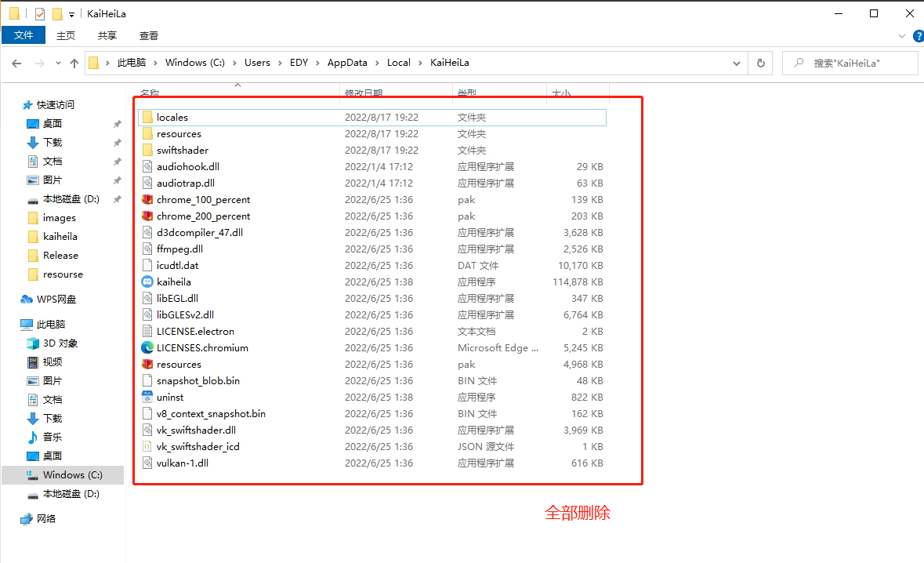This screenshot has height=563, width=924.
Task: Select the chrome_200_percent pak file icon
Action: [x=147, y=216]
